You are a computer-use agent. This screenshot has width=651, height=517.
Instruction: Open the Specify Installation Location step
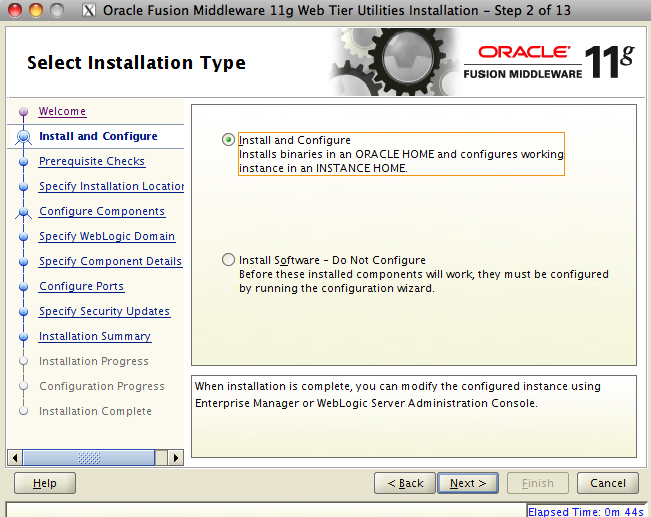tap(111, 187)
